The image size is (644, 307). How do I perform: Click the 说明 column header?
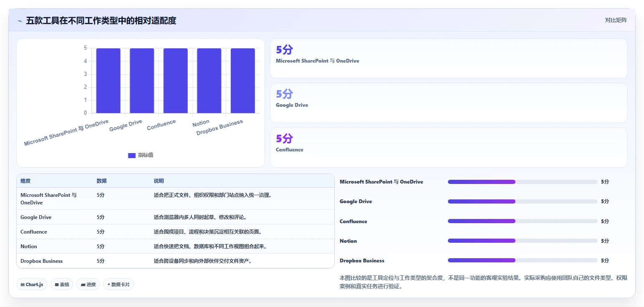point(159,181)
